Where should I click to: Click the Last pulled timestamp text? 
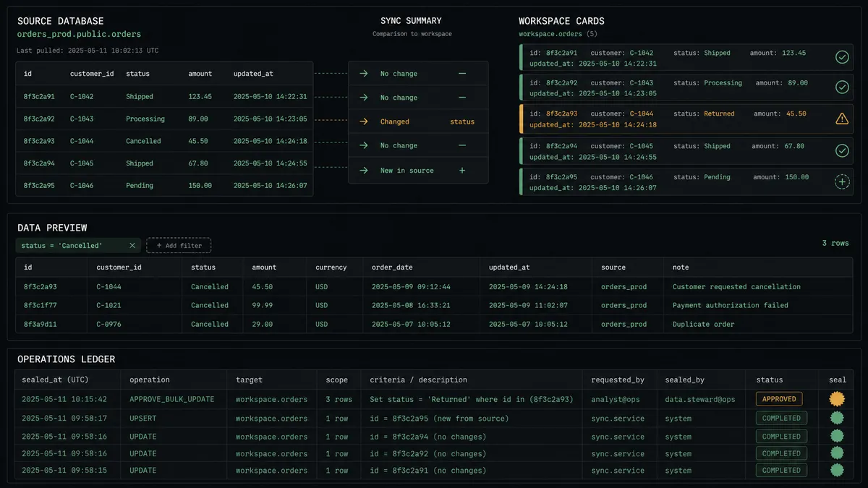click(x=88, y=51)
